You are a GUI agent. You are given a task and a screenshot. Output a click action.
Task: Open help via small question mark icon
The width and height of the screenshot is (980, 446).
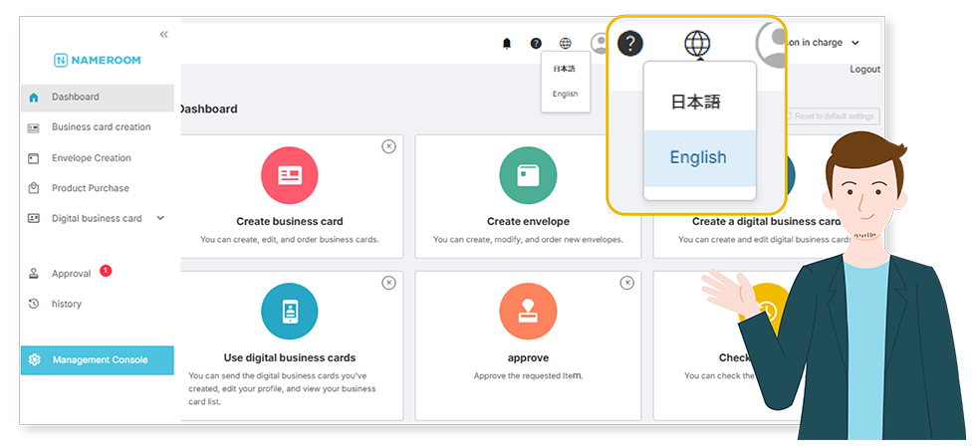[536, 44]
